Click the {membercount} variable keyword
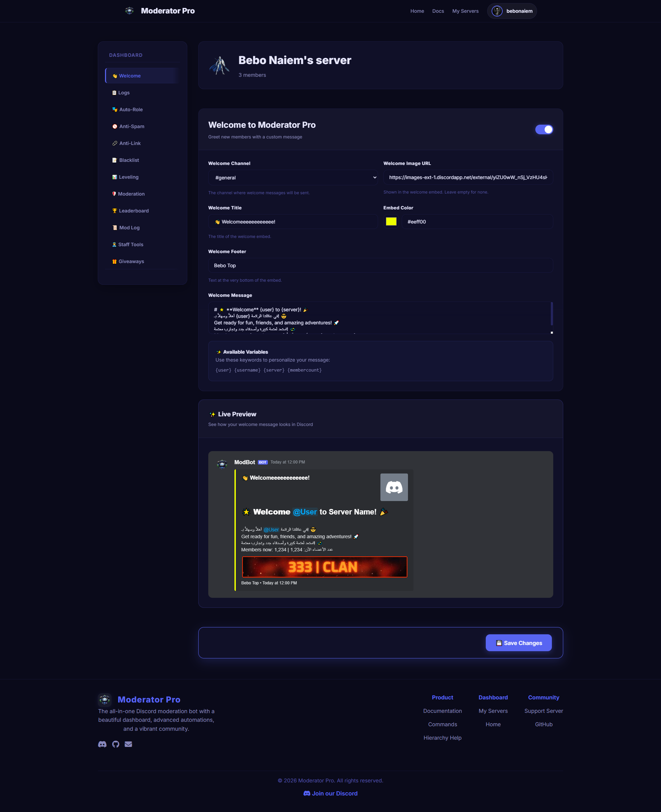 point(305,370)
